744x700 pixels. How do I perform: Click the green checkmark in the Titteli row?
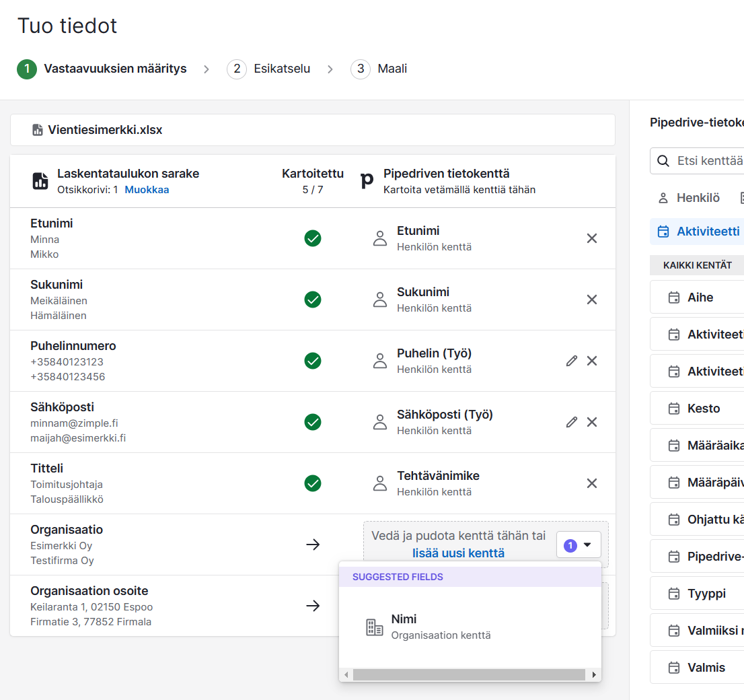(x=313, y=483)
